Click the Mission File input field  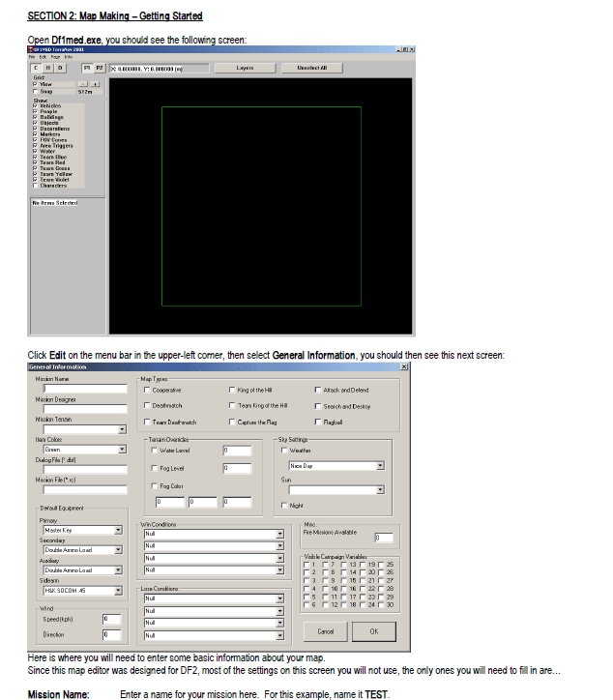[x=85, y=490]
